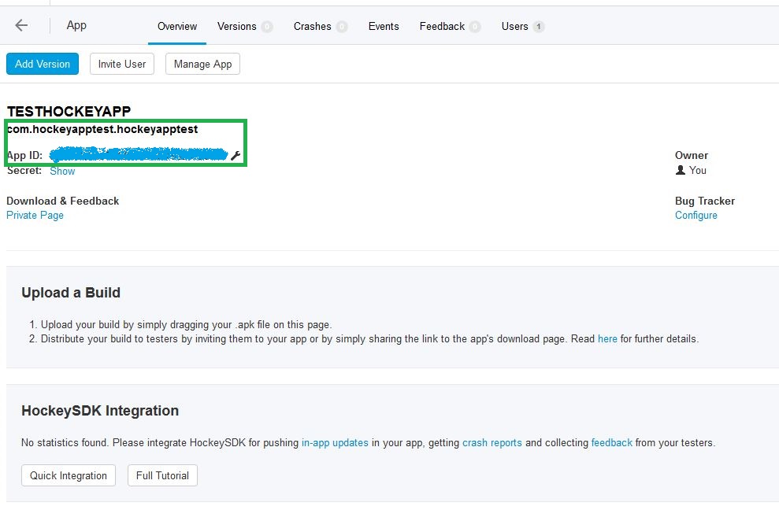Click the Feedback count badge
This screenshot has height=532, width=779.
pyautogui.click(x=475, y=26)
